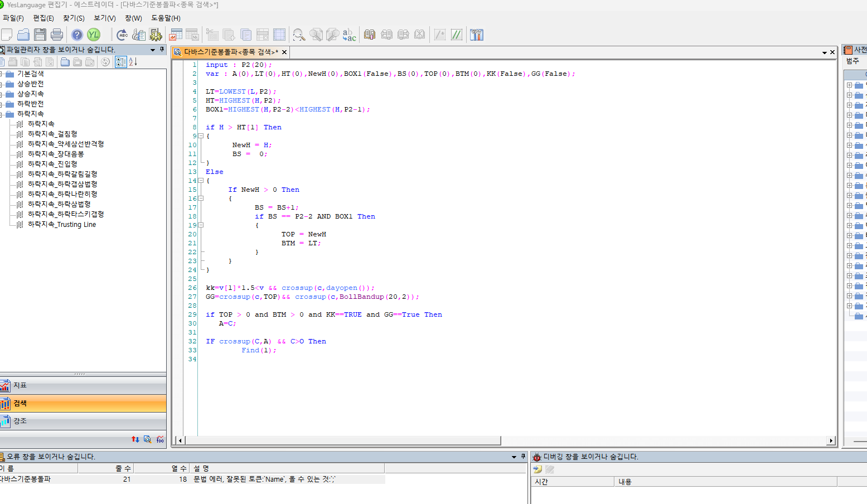This screenshot has width=867, height=504.
Task: Click the green YL icon
Action: (94, 35)
